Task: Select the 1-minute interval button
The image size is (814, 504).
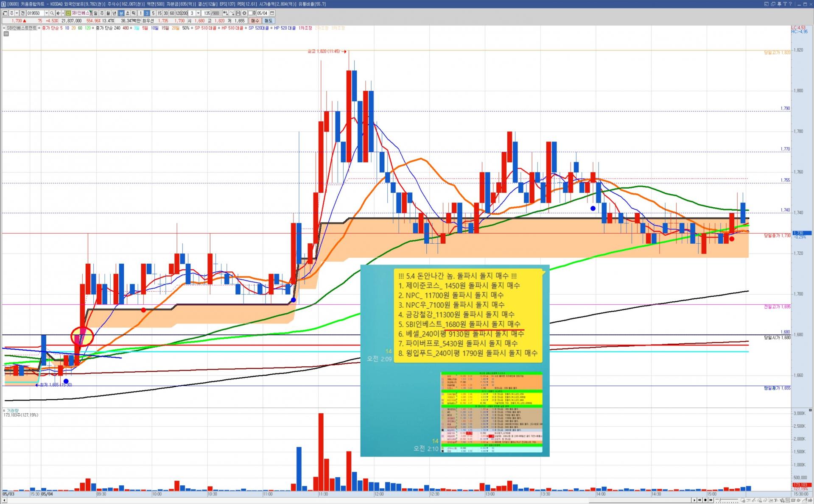Action: (140, 13)
